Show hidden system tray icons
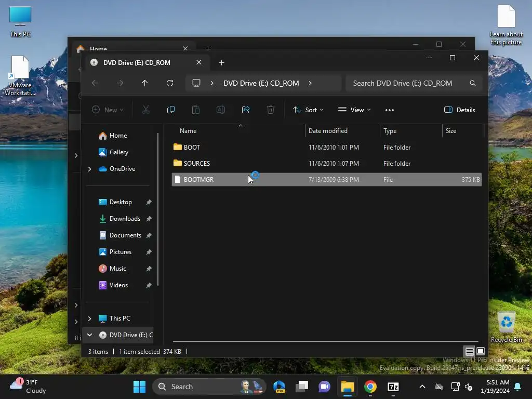The image size is (532, 399). [422, 387]
